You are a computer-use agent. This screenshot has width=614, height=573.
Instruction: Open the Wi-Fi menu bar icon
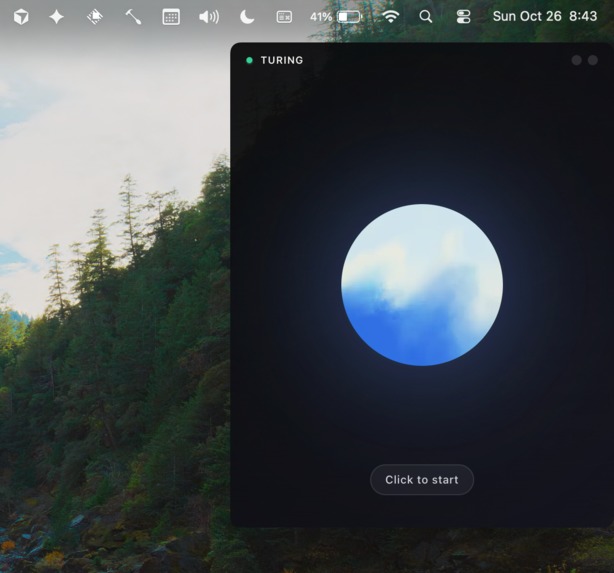coord(391,16)
